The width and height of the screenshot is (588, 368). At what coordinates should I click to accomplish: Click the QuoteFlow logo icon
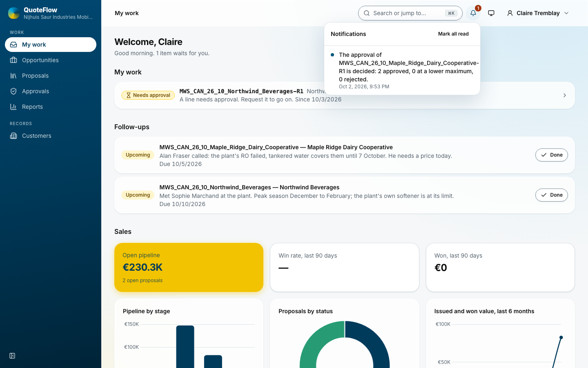14,13
